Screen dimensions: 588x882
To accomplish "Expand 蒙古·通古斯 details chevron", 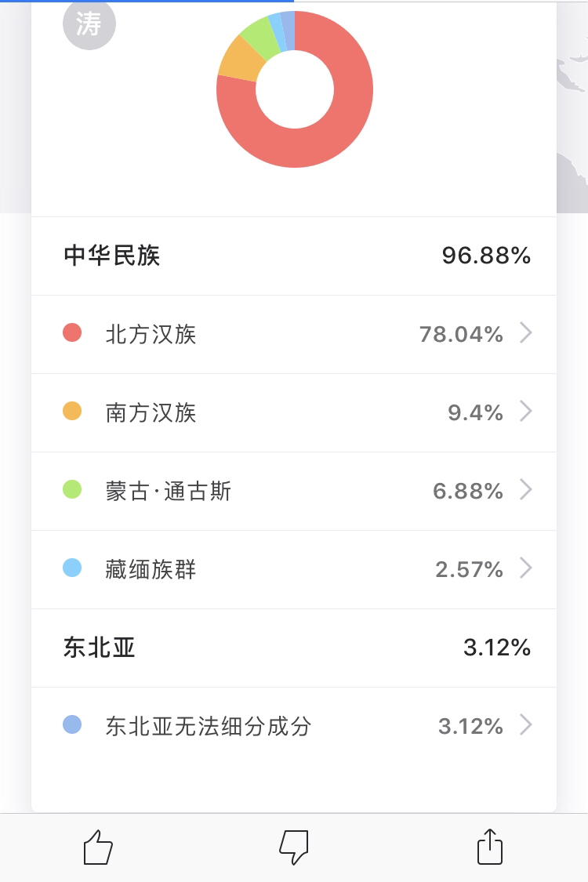I will point(525,490).
